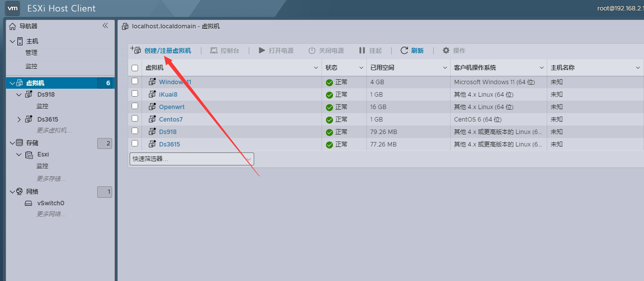Click the iKuai8 virtual machine icon
Viewport: 644px width, 281px height.
(153, 94)
